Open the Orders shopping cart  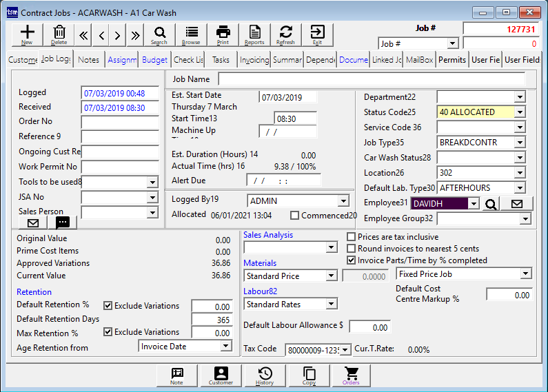(351, 375)
